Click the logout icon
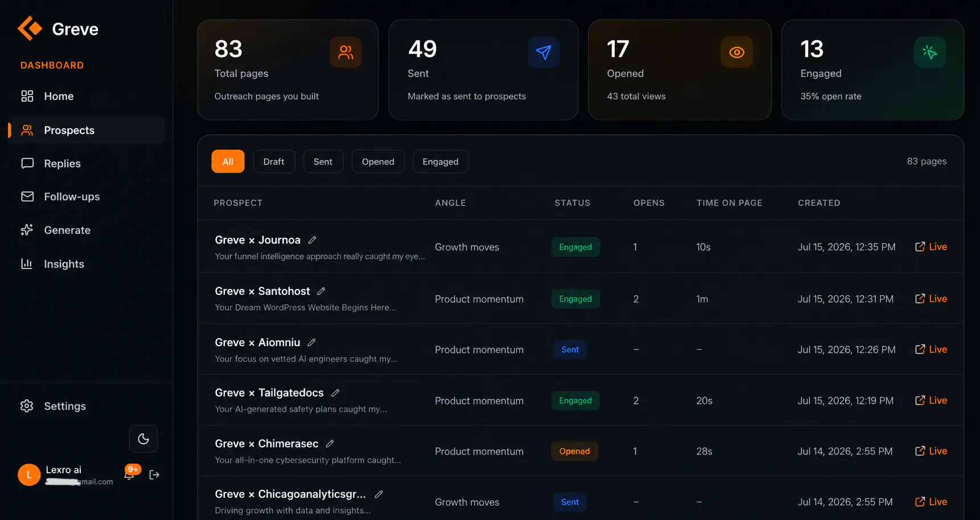 pos(154,474)
